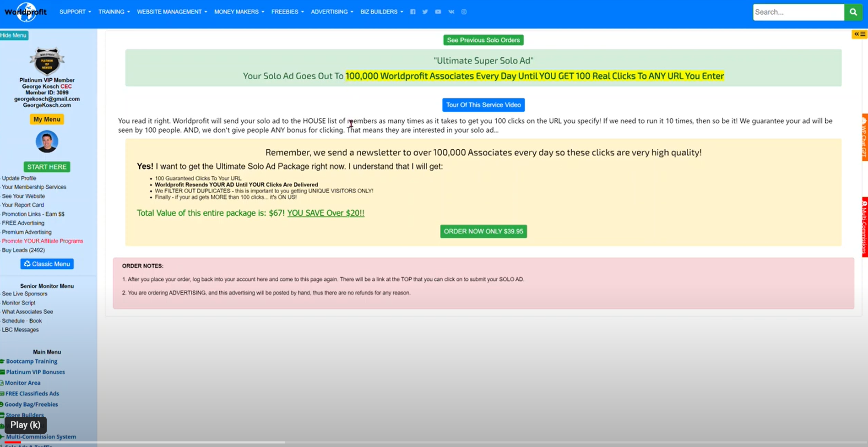This screenshot has width=868, height=447.
Task: Click the red CEC label
Action: click(66, 87)
